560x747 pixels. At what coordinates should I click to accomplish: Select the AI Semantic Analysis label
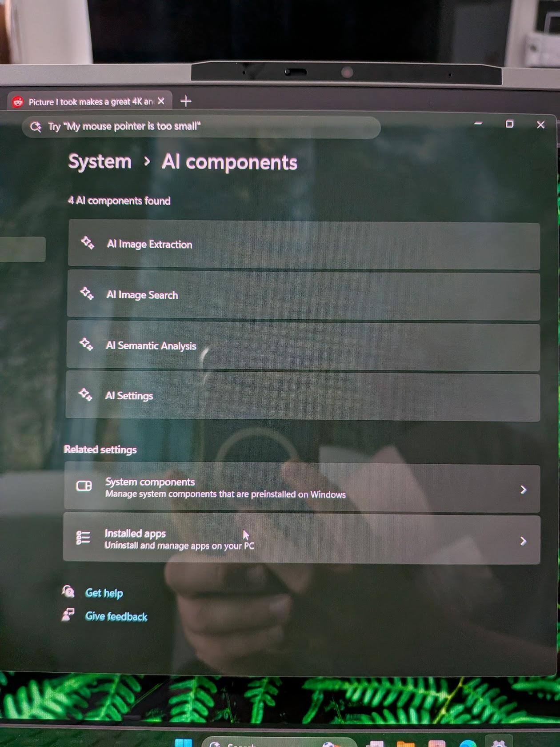[x=151, y=345]
